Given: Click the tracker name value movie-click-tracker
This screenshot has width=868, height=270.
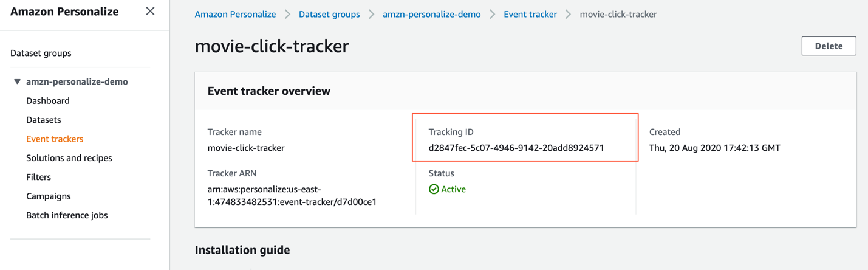Looking at the screenshot, I should pos(246,148).
